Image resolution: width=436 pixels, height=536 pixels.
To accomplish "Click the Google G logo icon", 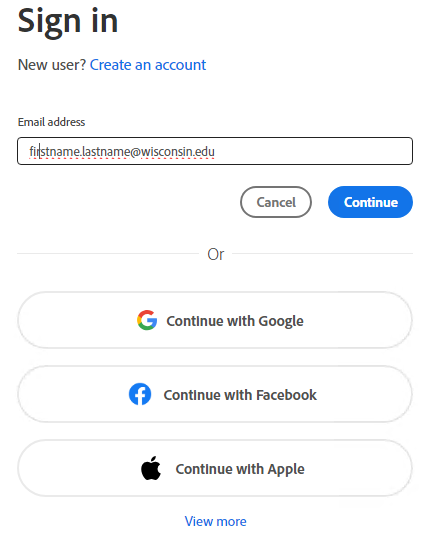I will [x=147, y=320].
